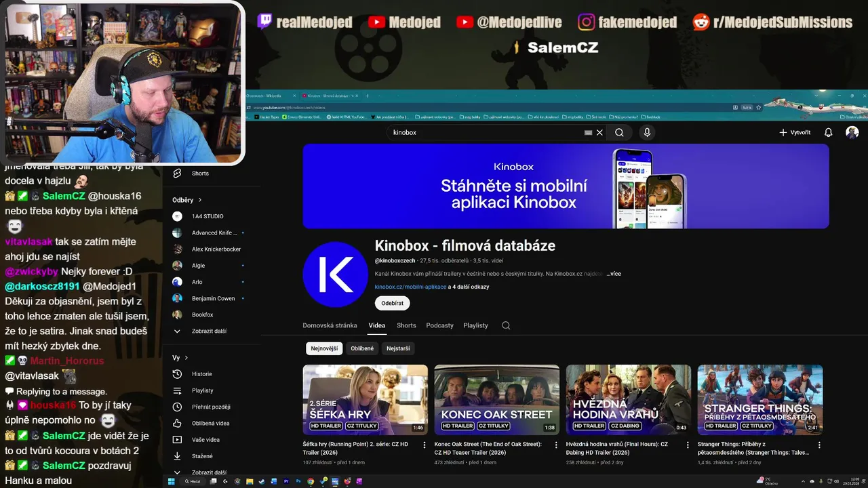The height and width of the screenshot is (488, 868).
Task: Click the YouTube search input field
Action: pyautogui.click(x=485, y=133)
